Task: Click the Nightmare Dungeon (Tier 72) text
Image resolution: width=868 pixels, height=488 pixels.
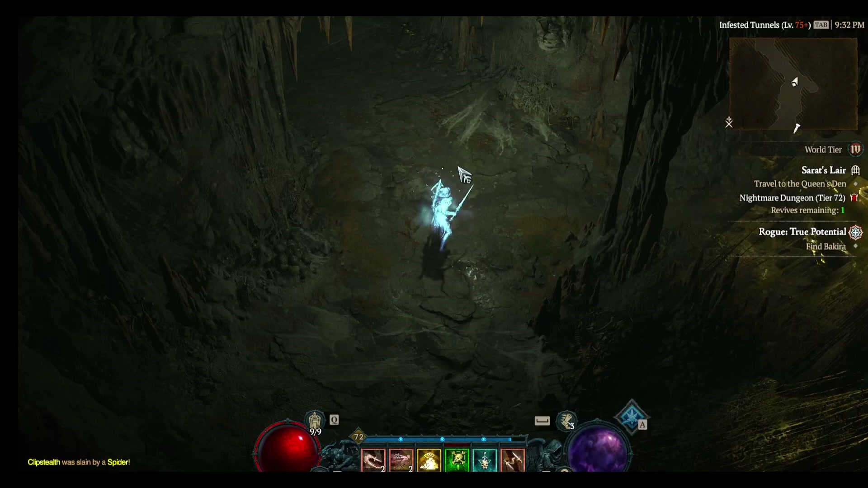Action: point(792,198)
